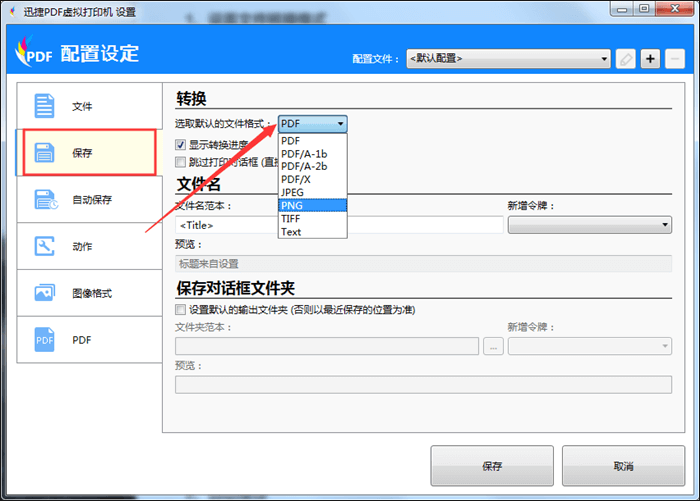700x501 pixels.
Task: Close the settings window
Action: (674, 9)
